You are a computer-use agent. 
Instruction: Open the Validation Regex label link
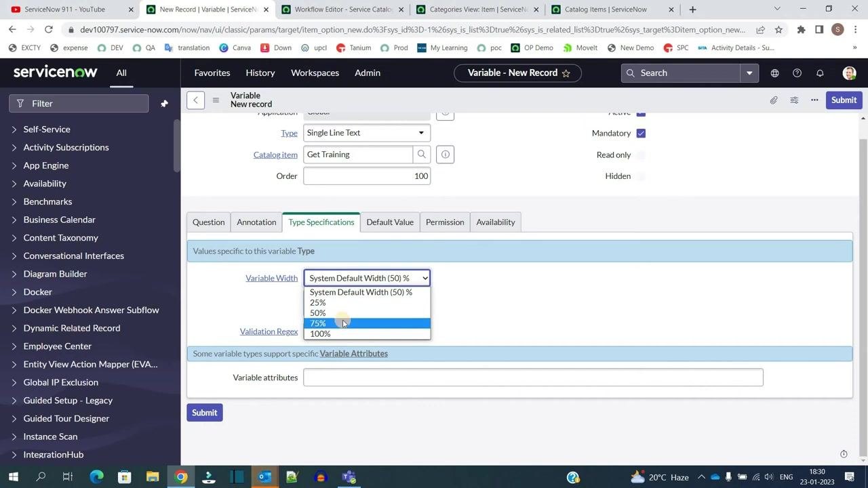pos(269,331)
